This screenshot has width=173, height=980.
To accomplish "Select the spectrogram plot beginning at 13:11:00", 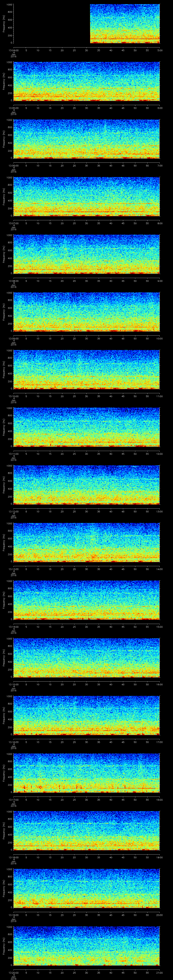I will pos(87,427).
